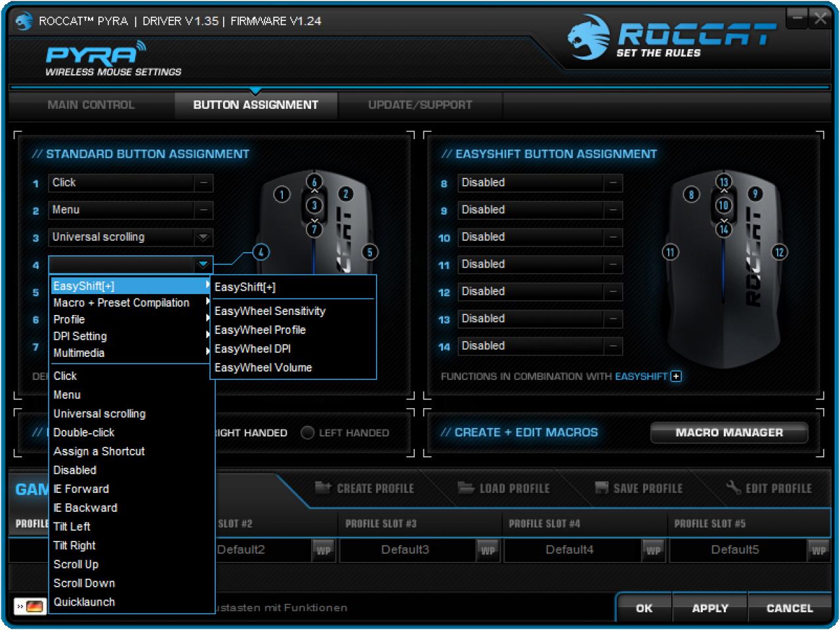Select IE Backward from list
Screen dimensions: 840x630
(x=131, y=508)
